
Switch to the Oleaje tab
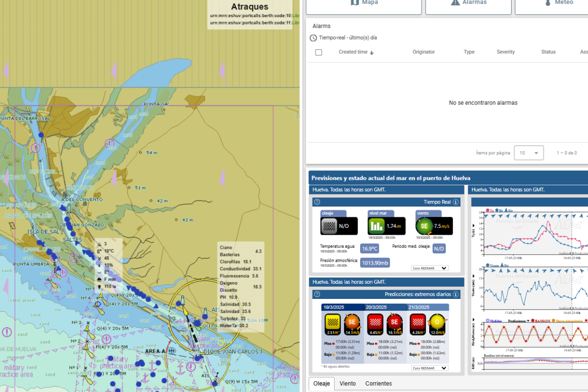click(321, 384)
